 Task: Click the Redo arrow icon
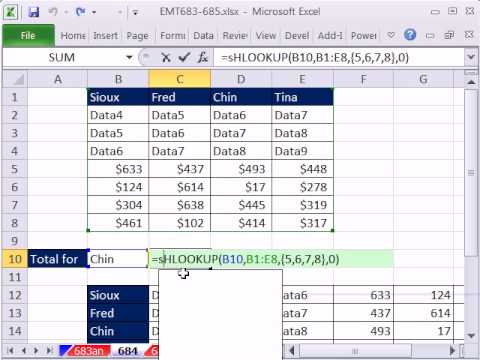click(81, 12)
